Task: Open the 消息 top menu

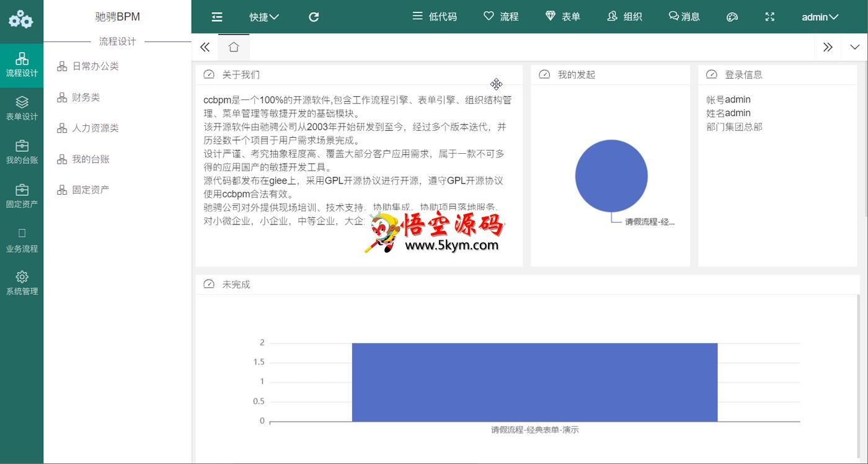Action: 684,17
